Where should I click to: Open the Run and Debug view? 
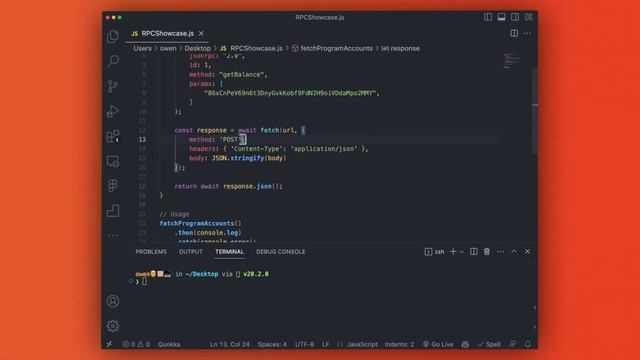click(113, 111)
